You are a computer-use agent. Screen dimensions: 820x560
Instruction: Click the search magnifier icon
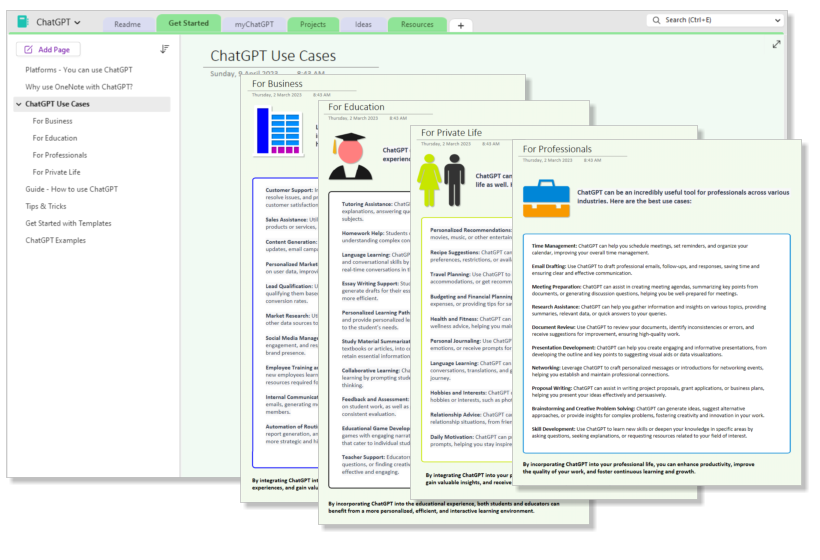(656, 20)
